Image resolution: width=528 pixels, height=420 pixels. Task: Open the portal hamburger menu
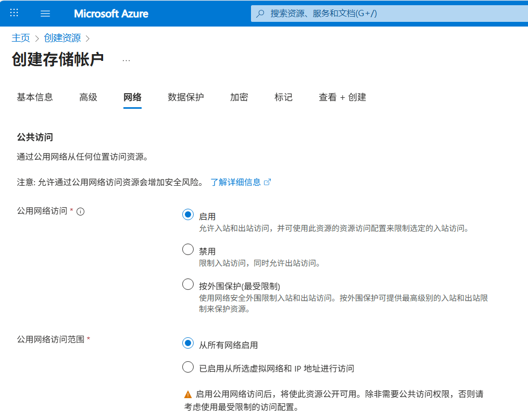coord(45,13)
